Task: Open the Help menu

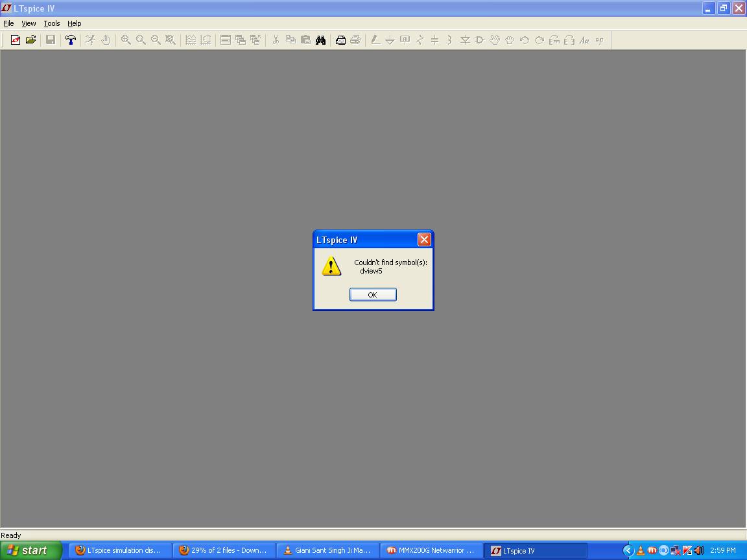Action: click(75, 23)
